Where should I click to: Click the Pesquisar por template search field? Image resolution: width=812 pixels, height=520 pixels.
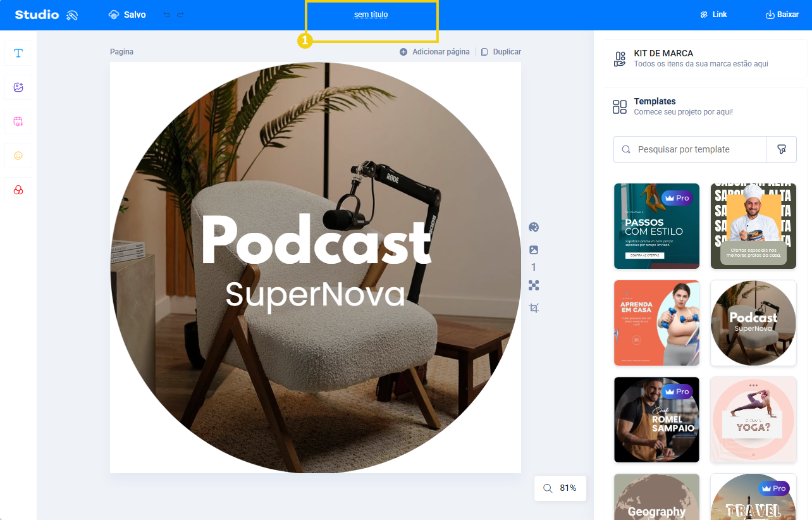[690, 149]
